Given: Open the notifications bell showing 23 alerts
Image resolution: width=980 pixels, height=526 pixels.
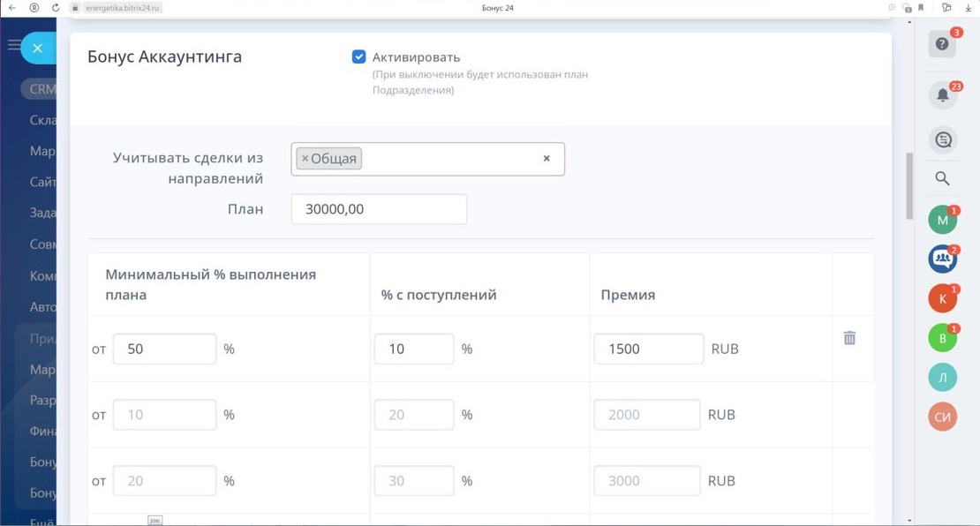Looking at the screenshot, I should tap(942, 94).
